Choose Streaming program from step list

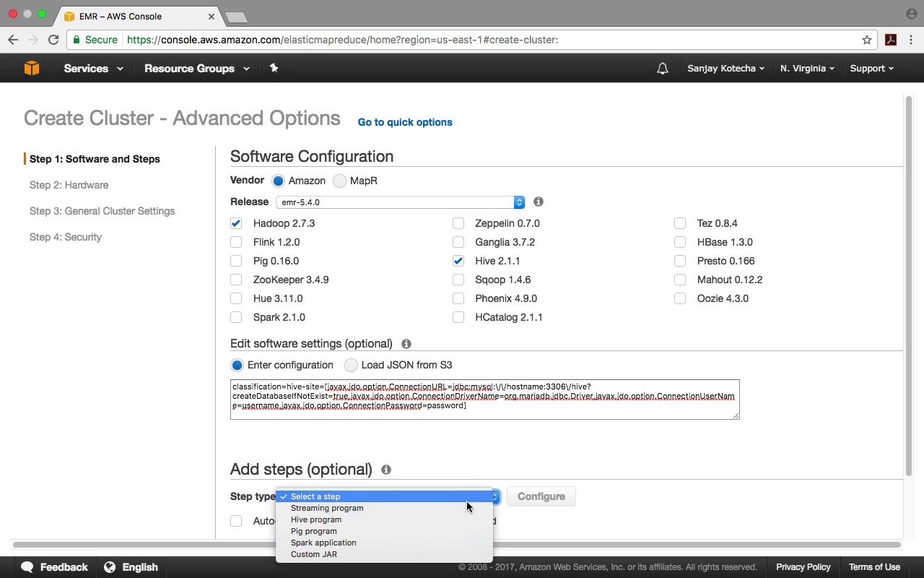coord(384,508)
